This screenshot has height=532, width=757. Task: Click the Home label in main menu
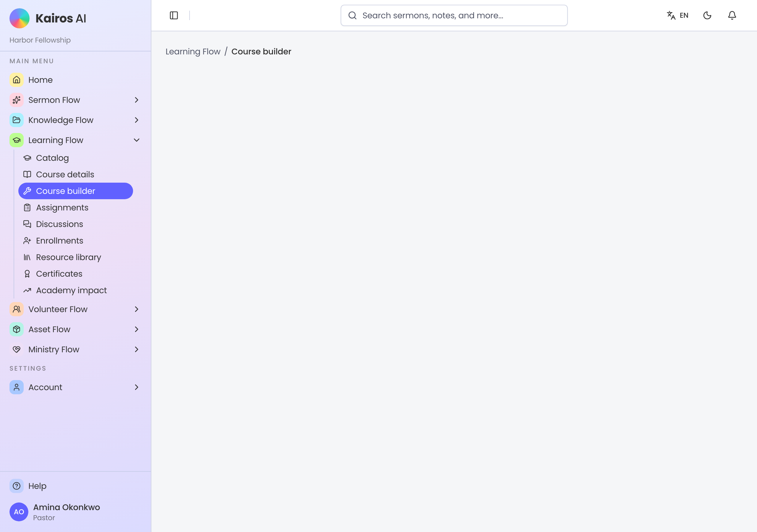(x=41, y=80)
